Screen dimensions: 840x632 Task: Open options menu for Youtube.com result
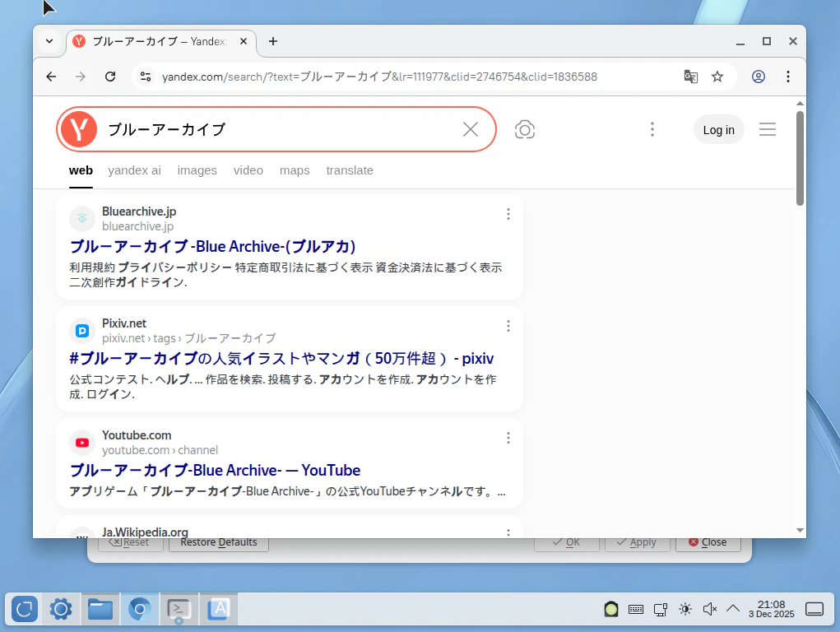508,438
